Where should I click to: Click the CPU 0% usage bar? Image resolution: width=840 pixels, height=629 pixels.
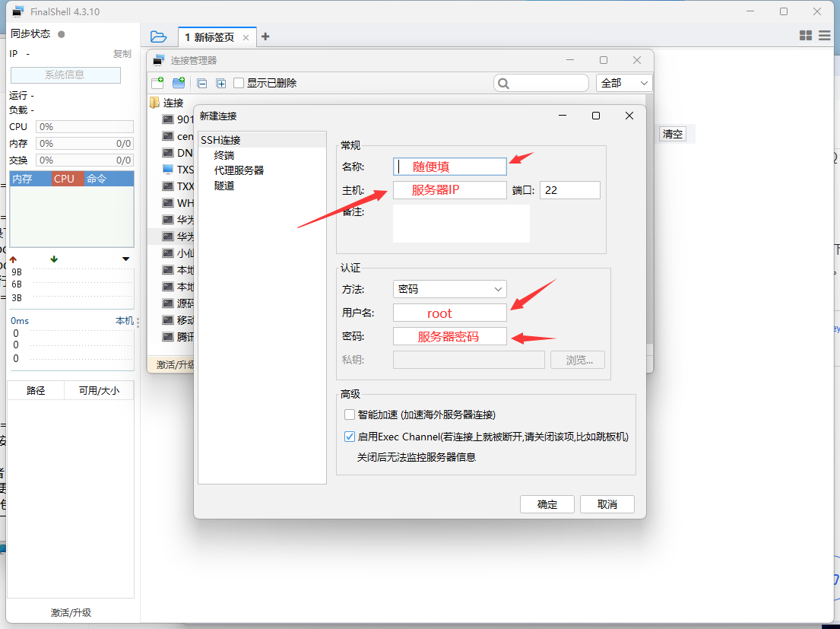[84, 127]
